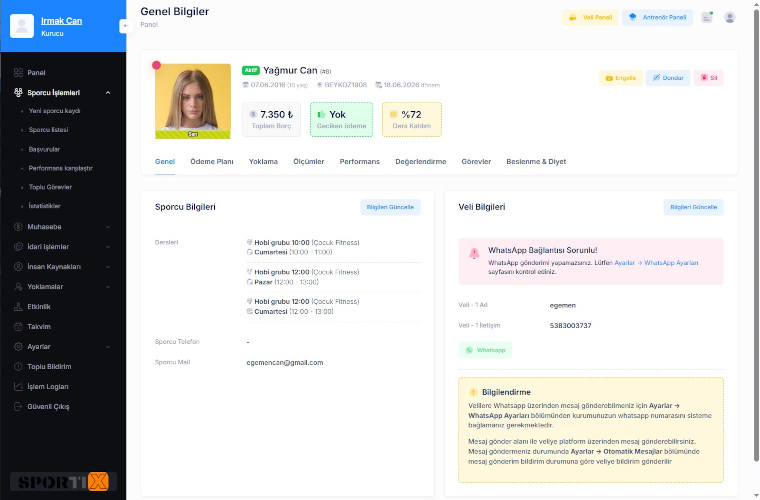
Task: Click the Panel grid icon in sidebar
Action: point(18,73)
